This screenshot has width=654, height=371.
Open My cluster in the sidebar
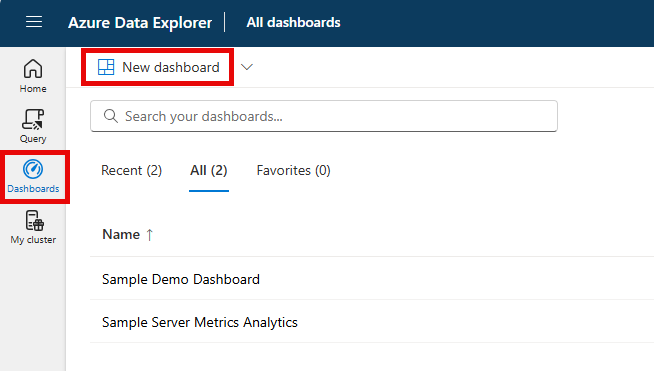click(x=33, y=227)
